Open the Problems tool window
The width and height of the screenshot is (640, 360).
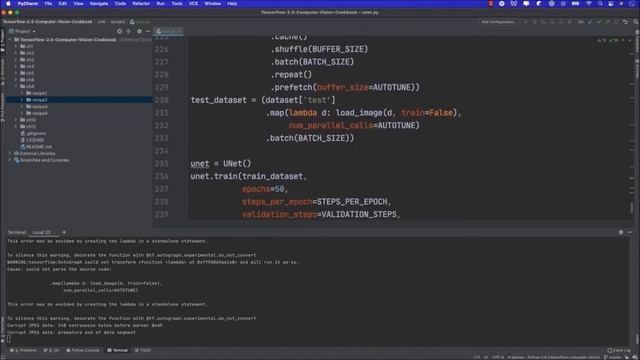pyautogui.click(x=24, y=350)
